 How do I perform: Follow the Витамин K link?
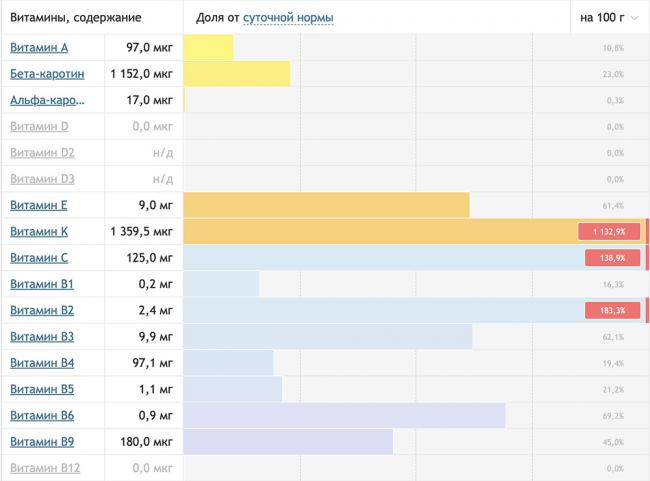point(39,231)
